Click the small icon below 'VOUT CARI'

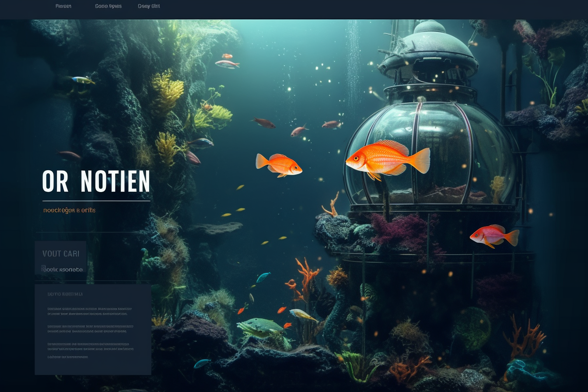click(x=43, y=268)
